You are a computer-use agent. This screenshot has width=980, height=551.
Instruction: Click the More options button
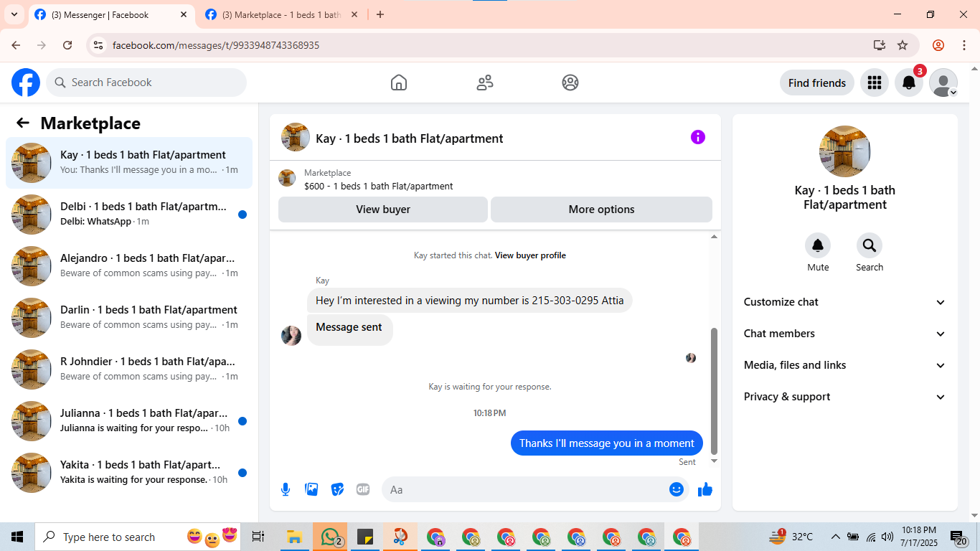[601, 209]
